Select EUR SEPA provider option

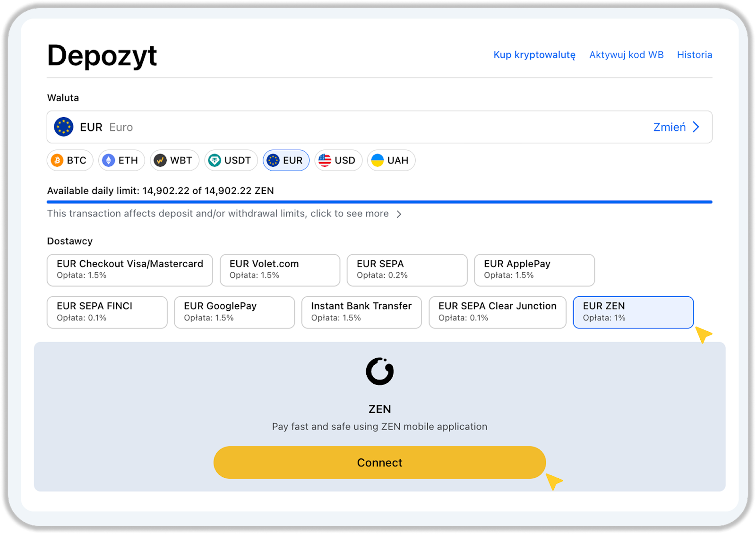pos(407,270)
